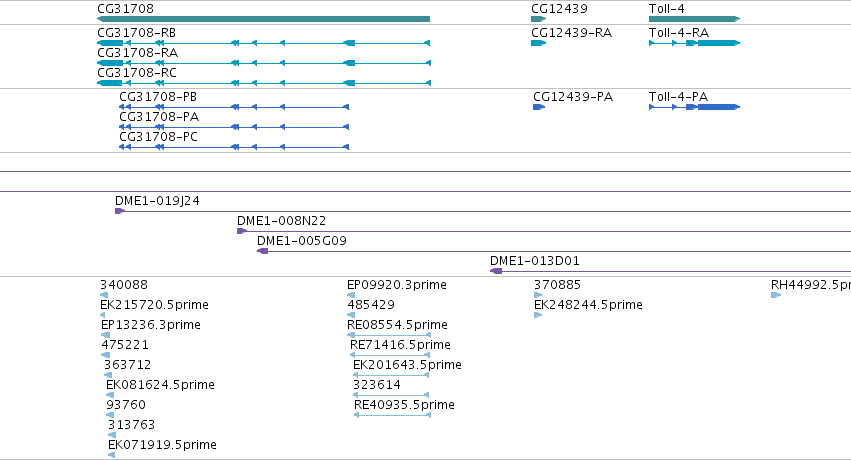Select CG31708-PB protein track feature
The image size is (851, 460).
point(234,107)
